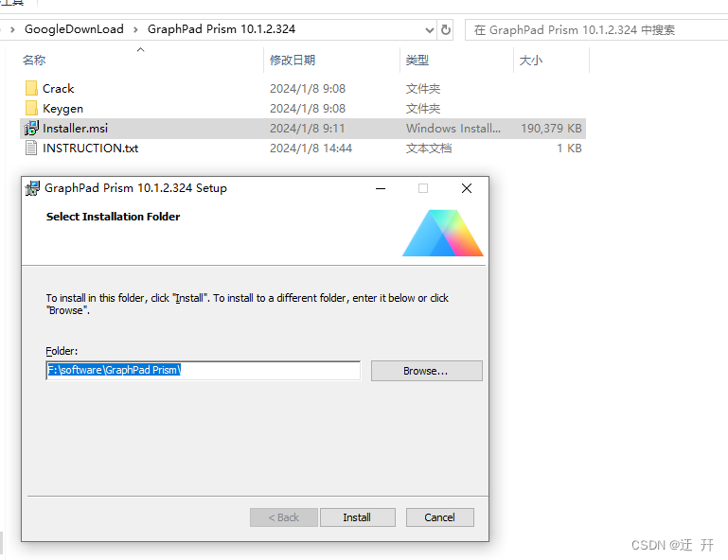The image size is (728, 560).
Task: Click the 2024/1/8 9:11 date cell
Action: click(308, 128)
